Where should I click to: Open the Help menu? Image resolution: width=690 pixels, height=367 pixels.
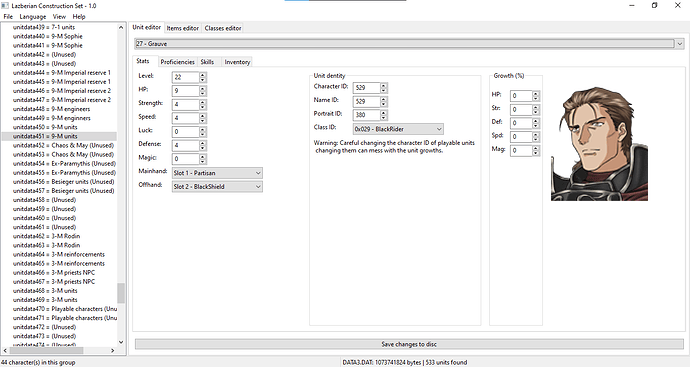[x=79, y=17]
